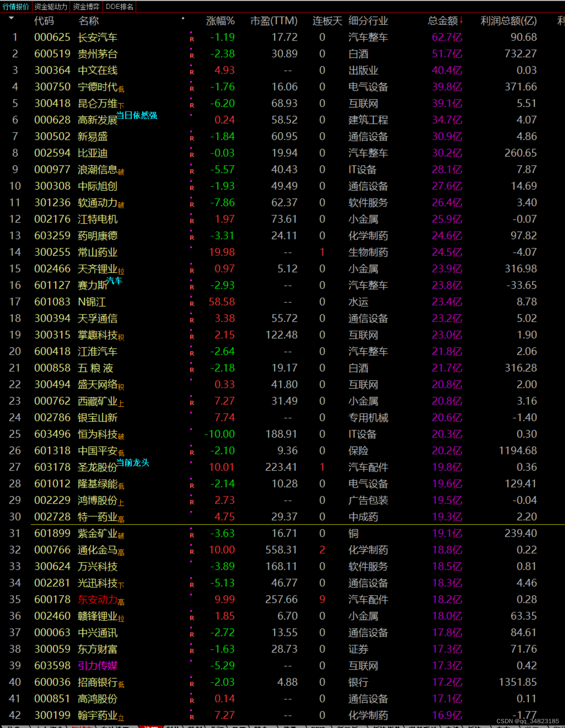565x728 pixels.
Task: Select stock 通化金马
Action: click(98, 550)
